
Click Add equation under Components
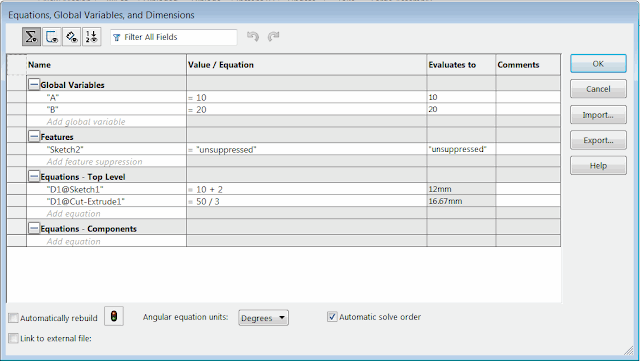(x=106, y=241)
